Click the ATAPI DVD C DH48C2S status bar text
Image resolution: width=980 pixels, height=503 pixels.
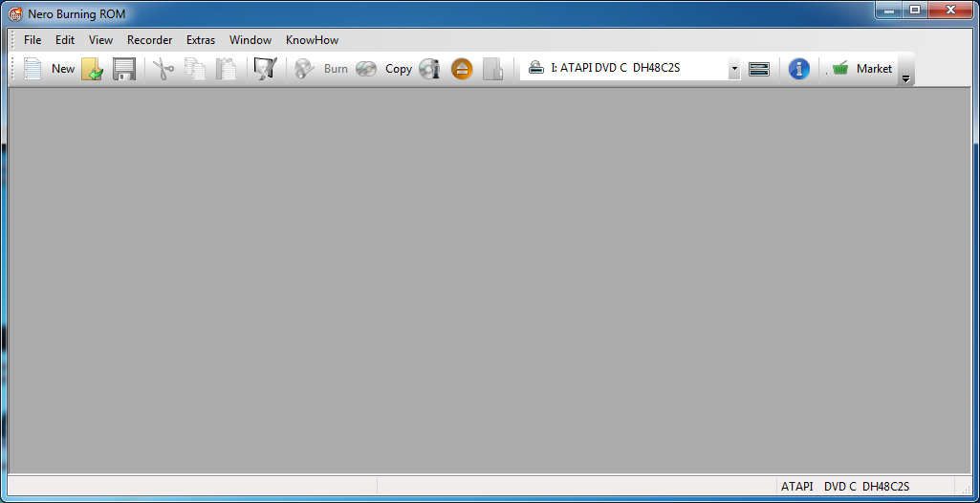(845, 486)
